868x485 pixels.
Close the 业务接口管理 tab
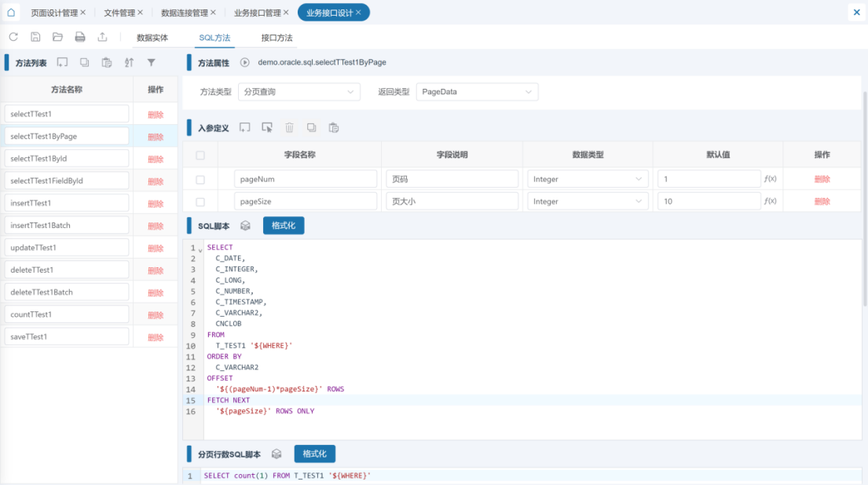(x=286, y=12)
